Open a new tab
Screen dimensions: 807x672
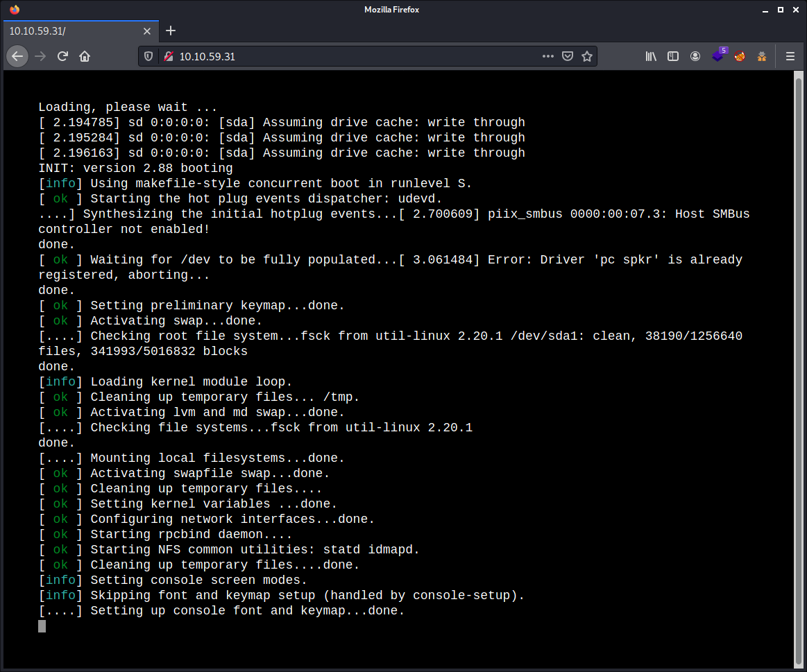171,31
